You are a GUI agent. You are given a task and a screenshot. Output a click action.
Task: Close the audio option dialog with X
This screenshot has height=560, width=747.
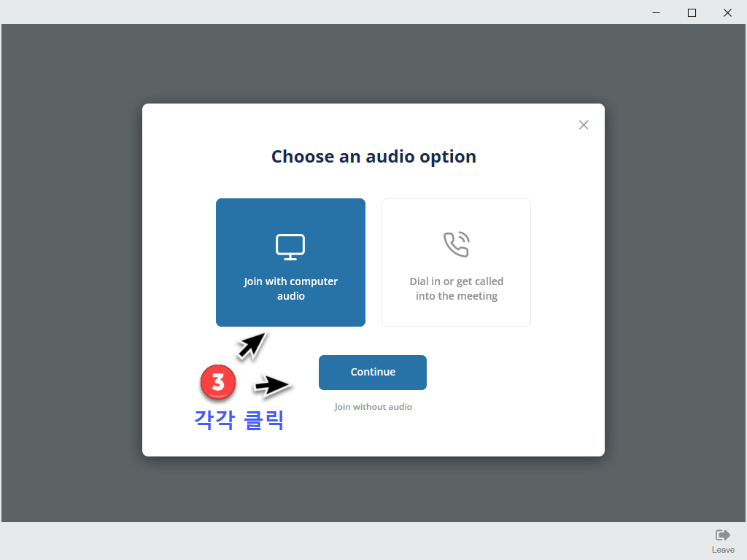click(584, 125)
